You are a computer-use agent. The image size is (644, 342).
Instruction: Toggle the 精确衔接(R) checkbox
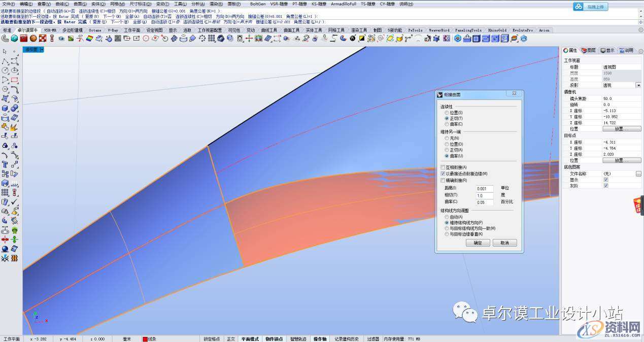pos(443,180)
